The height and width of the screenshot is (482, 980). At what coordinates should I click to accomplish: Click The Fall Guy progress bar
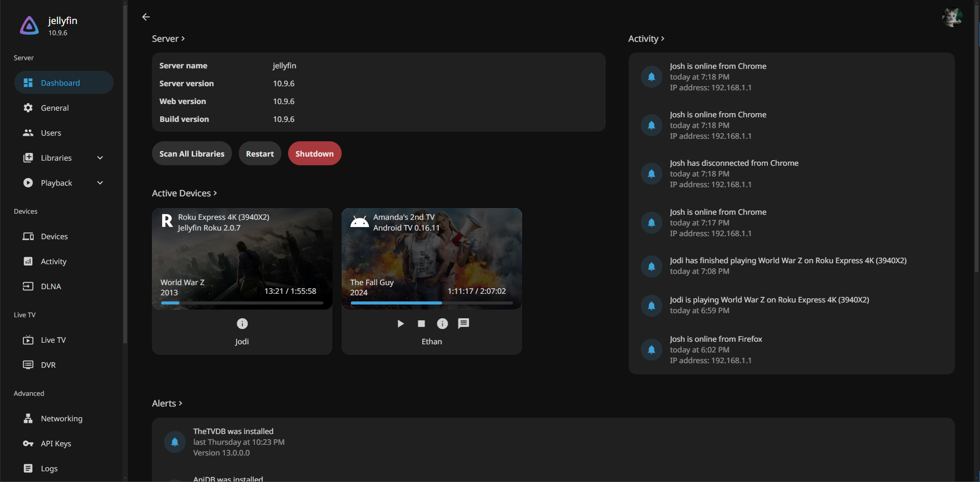[x=431, y=303]
